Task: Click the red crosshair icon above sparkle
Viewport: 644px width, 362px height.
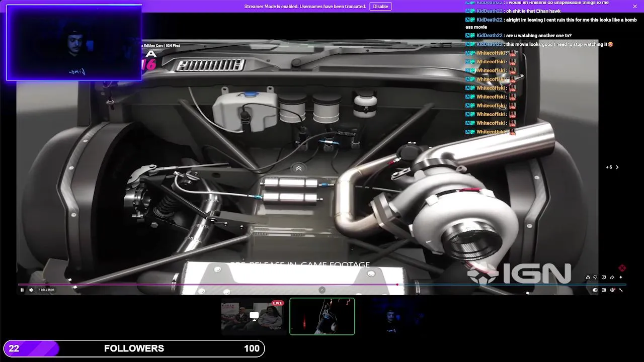Action: tap(622, 268)
